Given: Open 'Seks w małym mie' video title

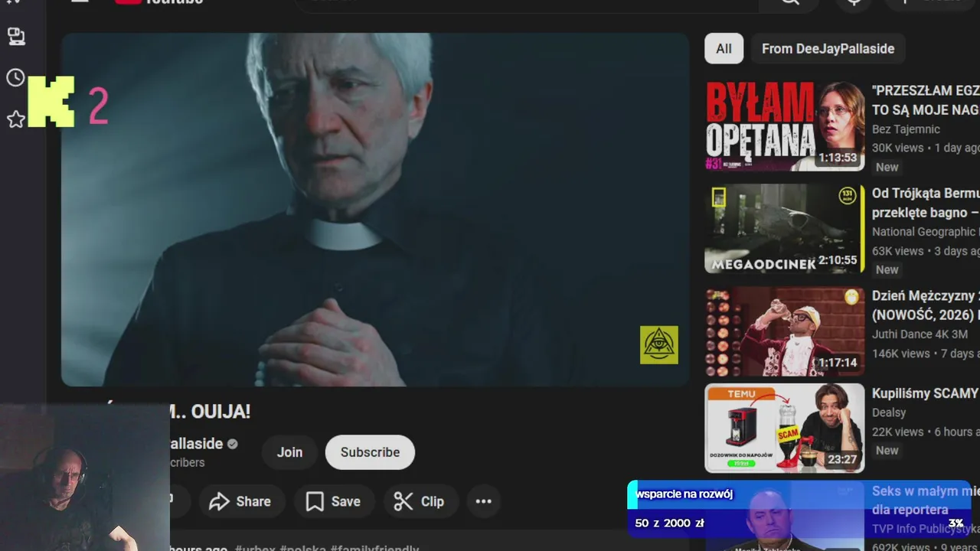Looking at the screenshot, I should click(925, 500).
